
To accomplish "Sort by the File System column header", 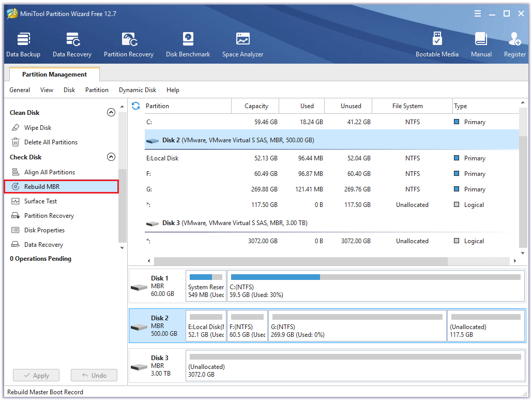I will tap(412, 106).
